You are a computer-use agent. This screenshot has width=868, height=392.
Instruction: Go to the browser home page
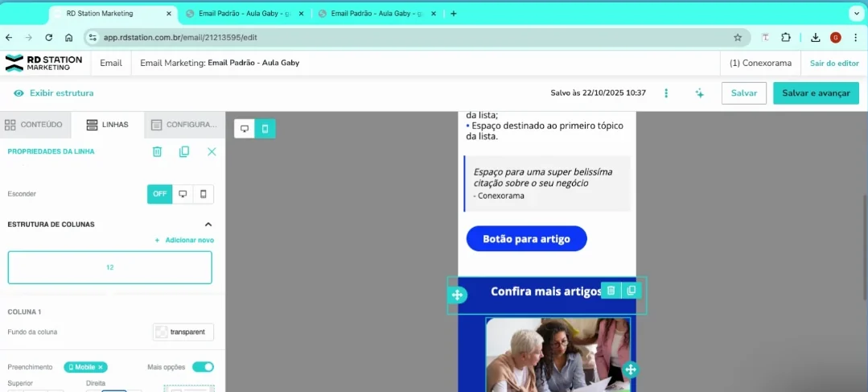click(x=68, y=38)
